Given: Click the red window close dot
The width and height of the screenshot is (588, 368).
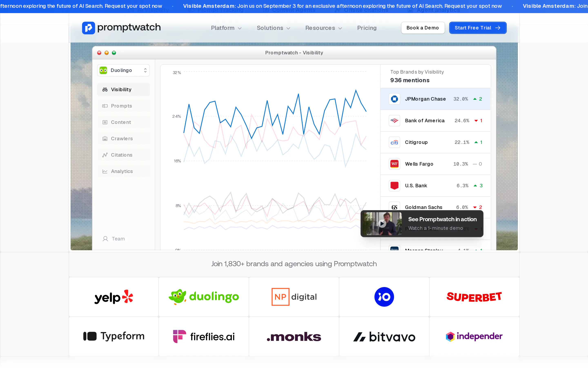Looking at the screenshot, I should (99, 53).
